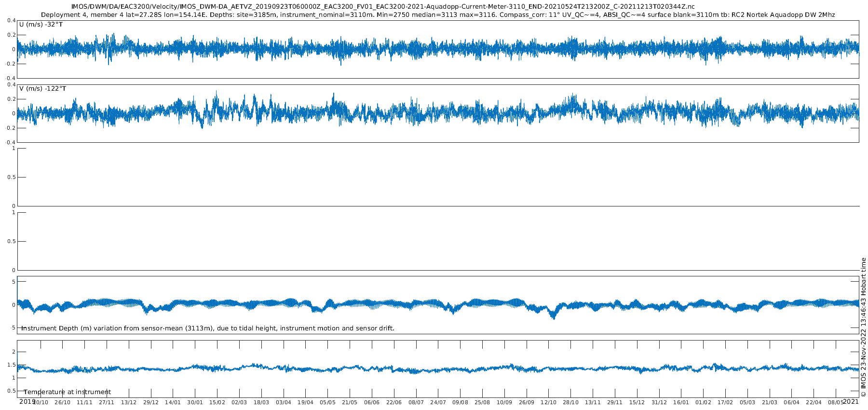Select the '16/01' date tick label
The width and height of the screenshot is (868, 410).
(681, 402)
